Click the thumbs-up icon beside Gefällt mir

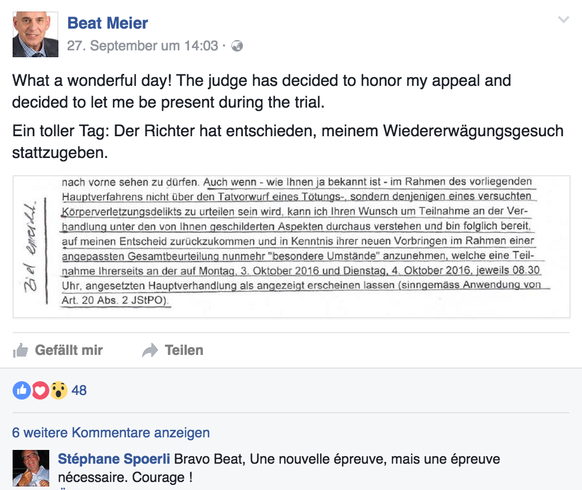click(x=21, y=350)
